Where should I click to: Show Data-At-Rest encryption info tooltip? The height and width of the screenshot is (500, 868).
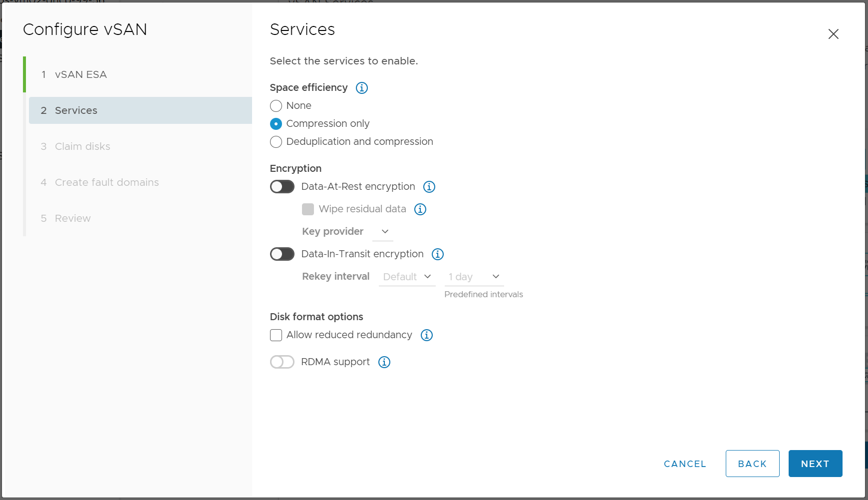429,187
